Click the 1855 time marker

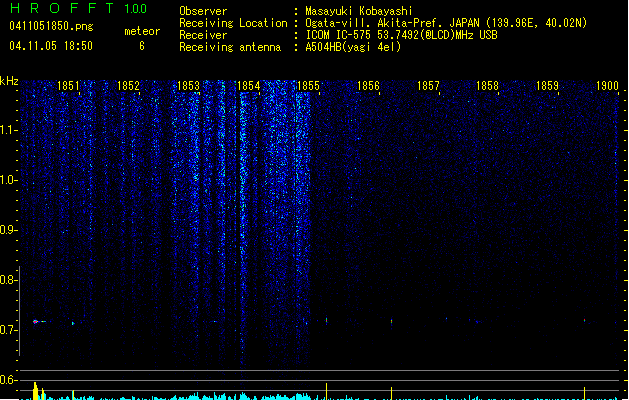tap(308, 86)
